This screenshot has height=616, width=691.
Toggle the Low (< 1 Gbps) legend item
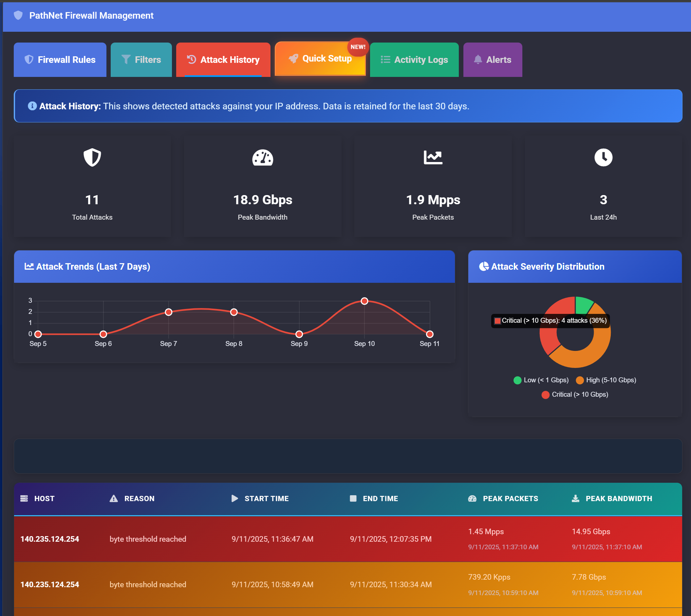(541, 380)
